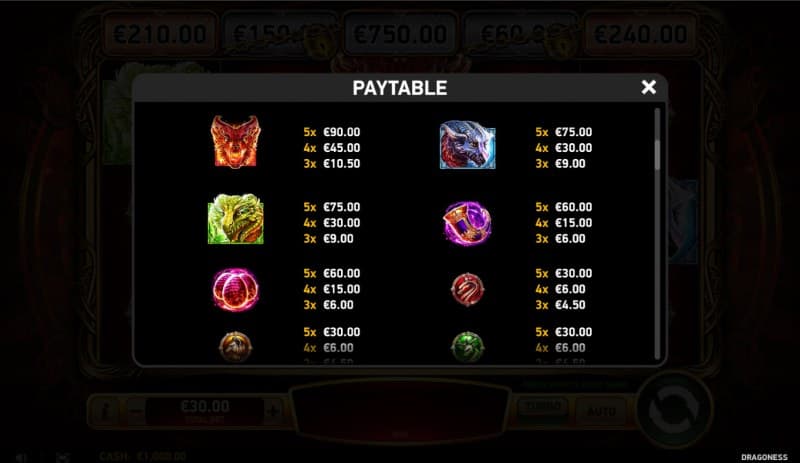This screenshot has width=800, height=463.
Task: Click the €210.00 prize display
Action: (160, 35)
